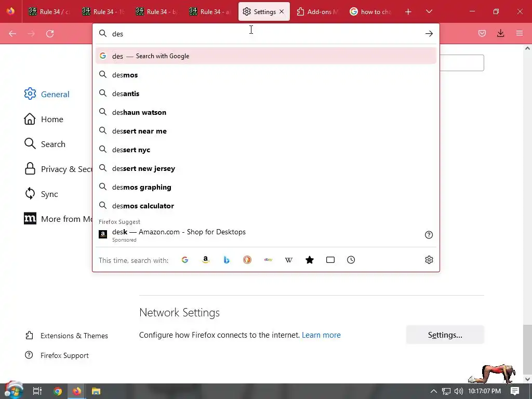This screenshot has width=532, height=399.
Task: Open the Firefox application menu
Action: 520,33
